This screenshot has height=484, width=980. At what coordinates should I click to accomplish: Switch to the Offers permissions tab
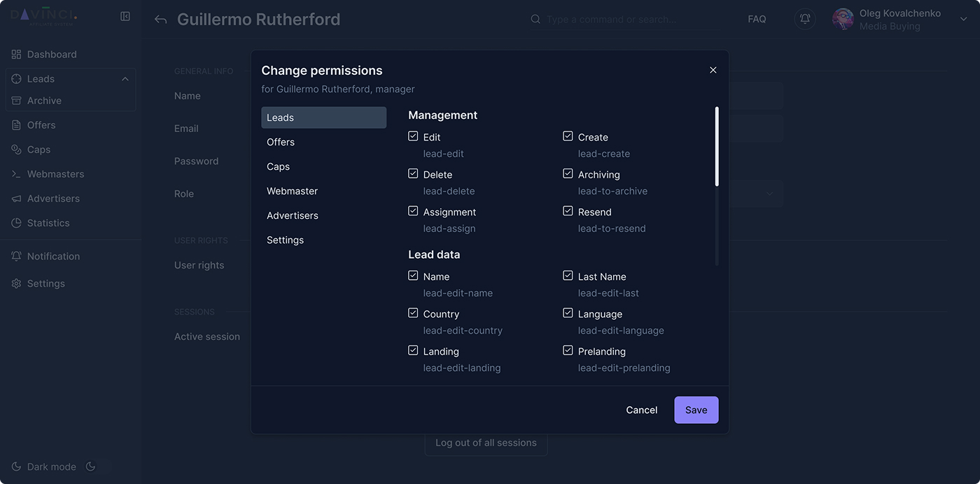click(281, 142)
